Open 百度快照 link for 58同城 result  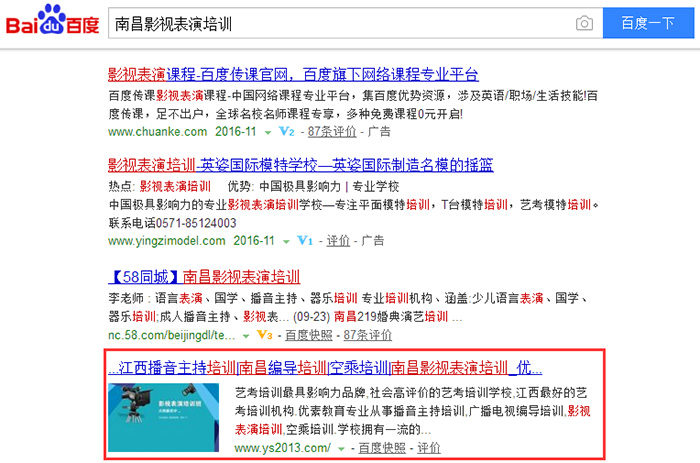click(x=309, y=335)
